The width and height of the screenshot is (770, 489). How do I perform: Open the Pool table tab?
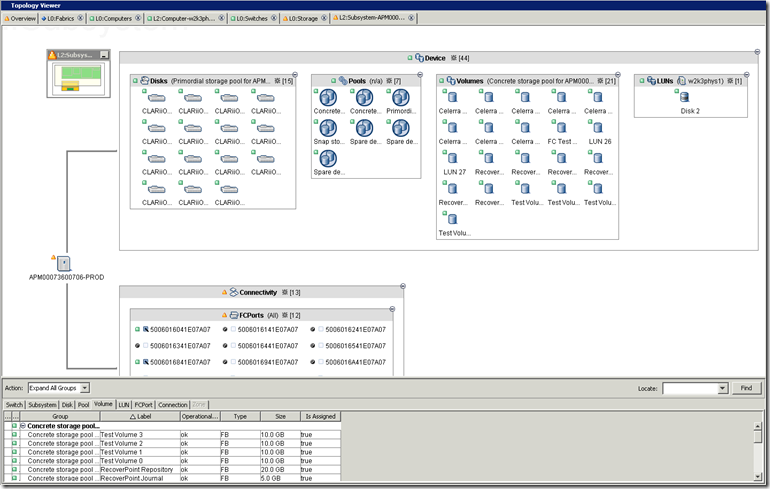83,405
